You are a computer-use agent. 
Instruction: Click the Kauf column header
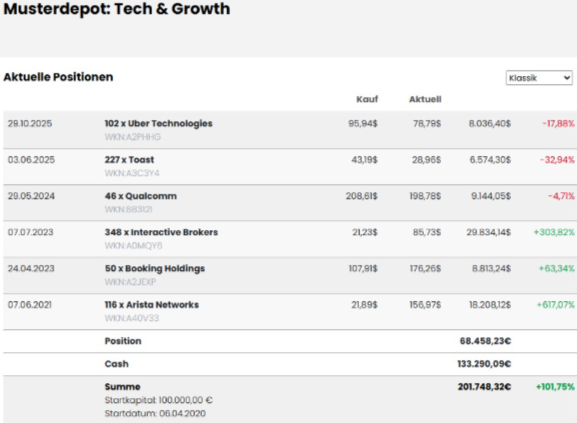point(367,99)
